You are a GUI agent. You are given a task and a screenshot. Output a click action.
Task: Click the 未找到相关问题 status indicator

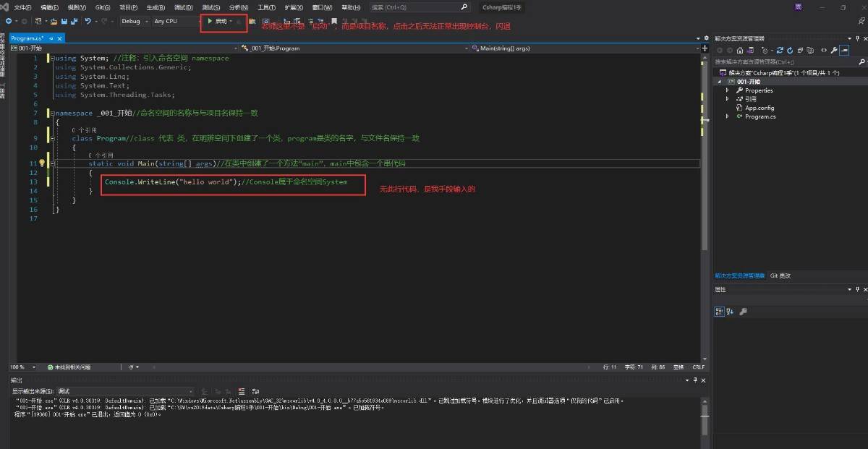click(69, 367)
